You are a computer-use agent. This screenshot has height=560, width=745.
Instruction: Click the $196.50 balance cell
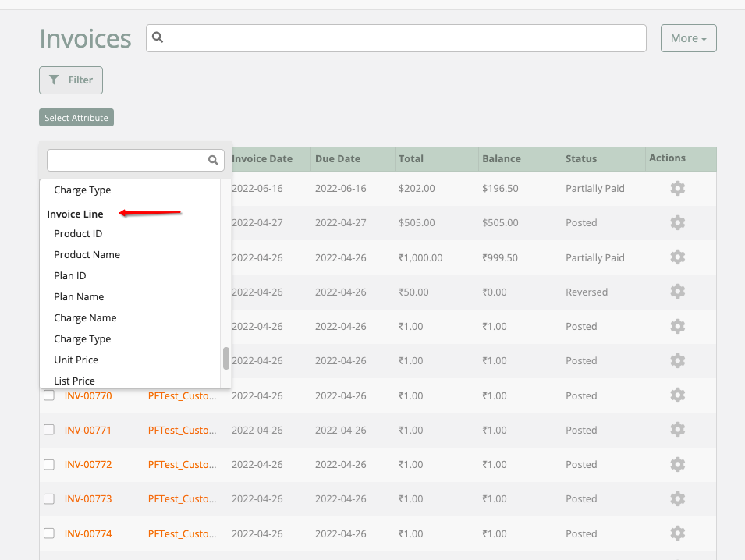point(500,188)
